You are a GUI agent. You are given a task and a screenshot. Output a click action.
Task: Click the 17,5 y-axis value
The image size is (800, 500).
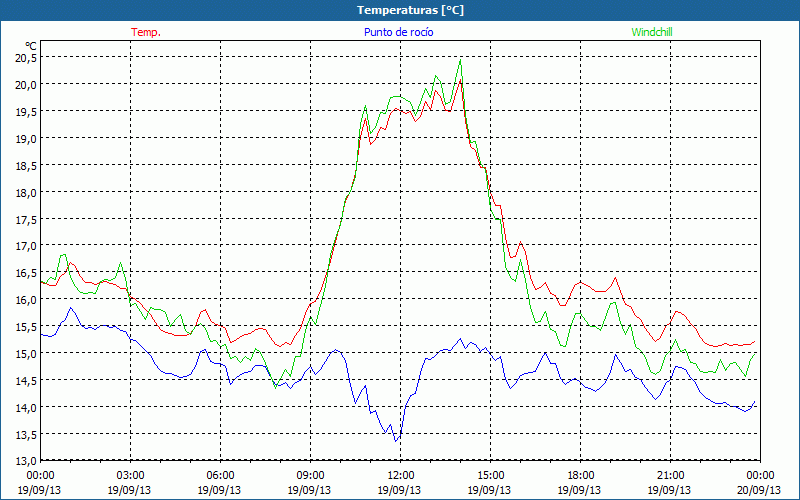point(26,219)
